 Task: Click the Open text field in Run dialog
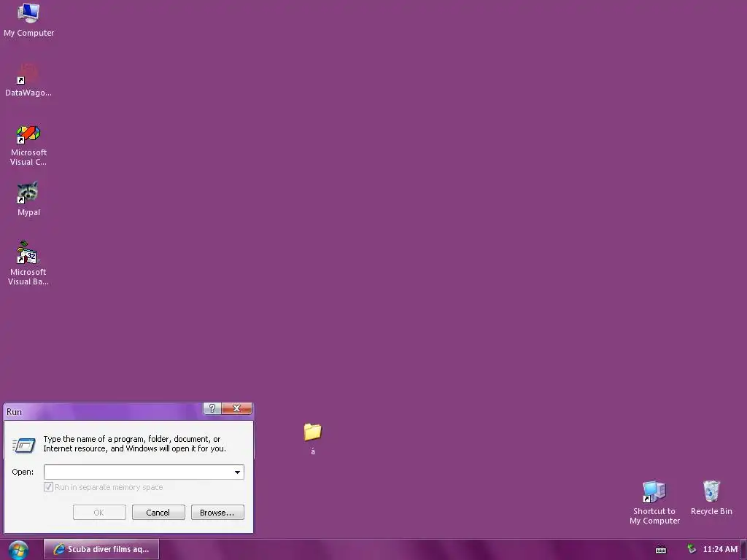[x=137, y=472]
